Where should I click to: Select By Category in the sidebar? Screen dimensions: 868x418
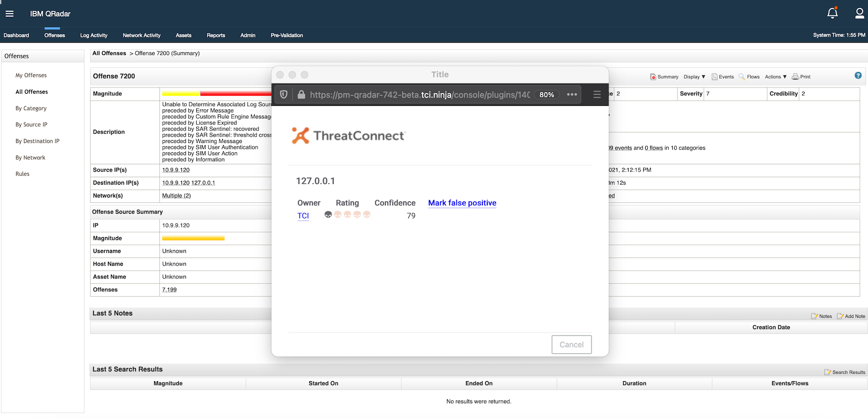point(31,108)
